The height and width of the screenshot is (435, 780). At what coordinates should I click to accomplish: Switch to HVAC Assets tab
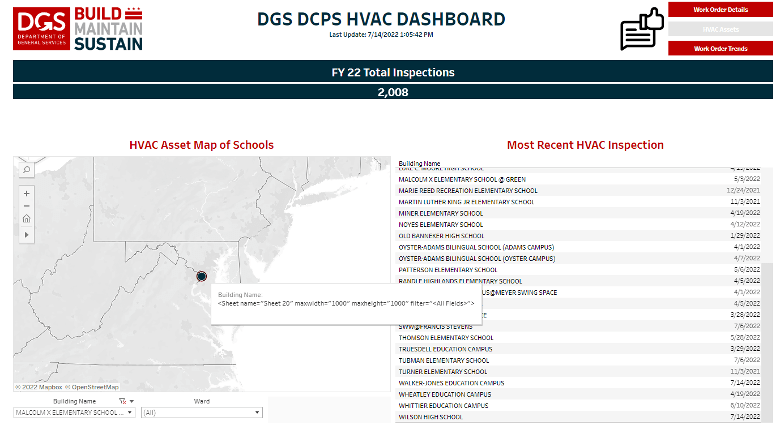click(720, 29)
